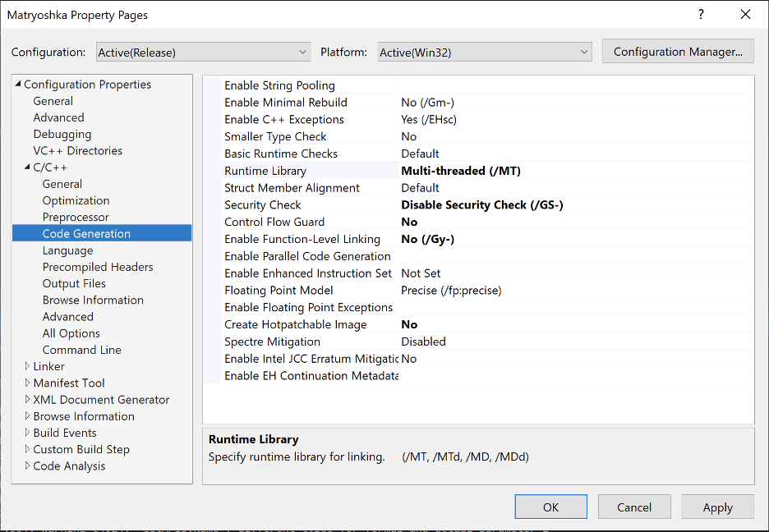The width and height of the screenshot is (769, 532).
Task: Expand the Manifest Tool node
Action: (x=27, y=383)
